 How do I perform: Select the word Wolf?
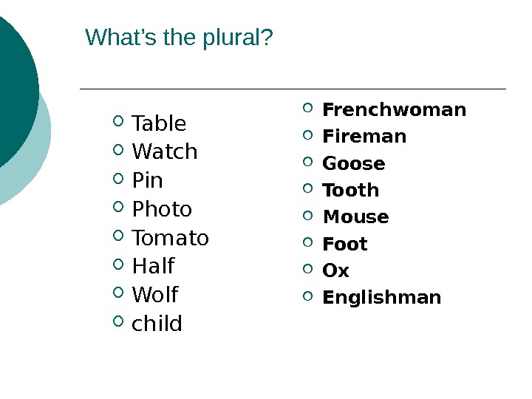[155, 295]
